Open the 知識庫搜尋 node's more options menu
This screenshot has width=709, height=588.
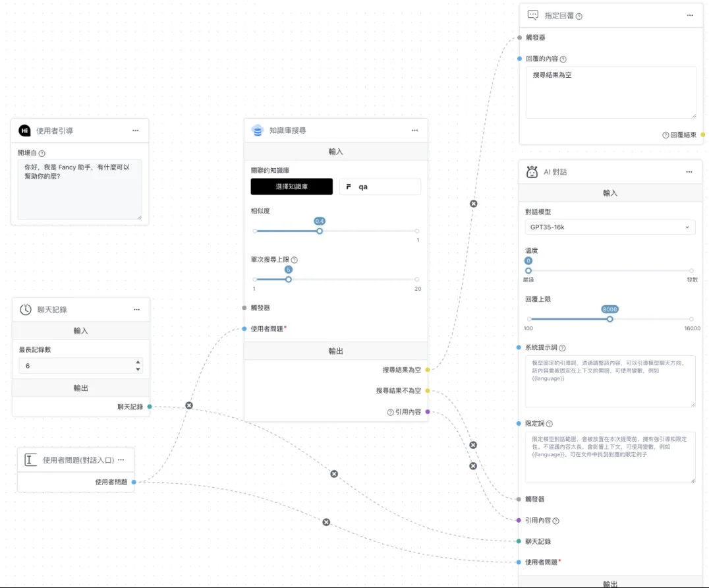tap(414, 131)
